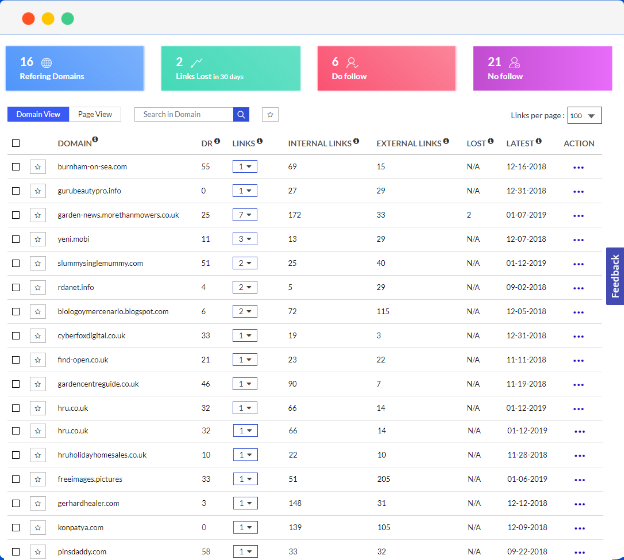Image resolution: width=624 pixels, height=560 pixels.
Task: Click the star filter button beside search
Action: pos(270,115)
